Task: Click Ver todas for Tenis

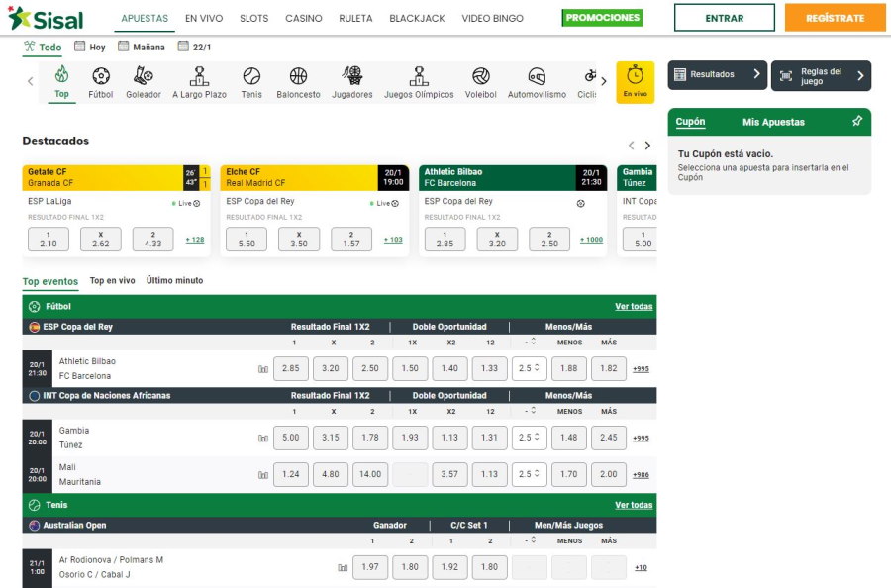Action: pyautogui.click(x=634, y=505)
